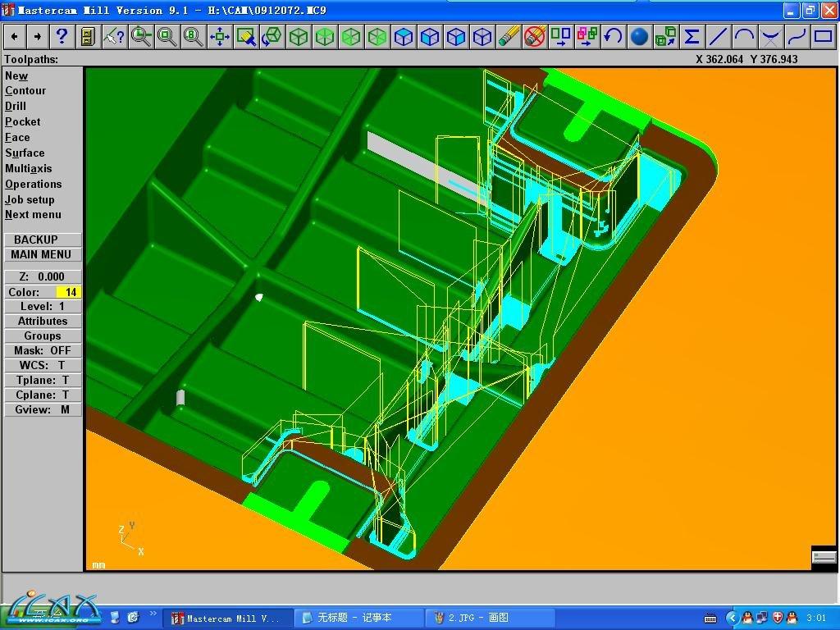This screenshot has width=840, height=630.
Task: Click the next toolbar page arrow
Action: pyautogui.click(x=38, y=37)
